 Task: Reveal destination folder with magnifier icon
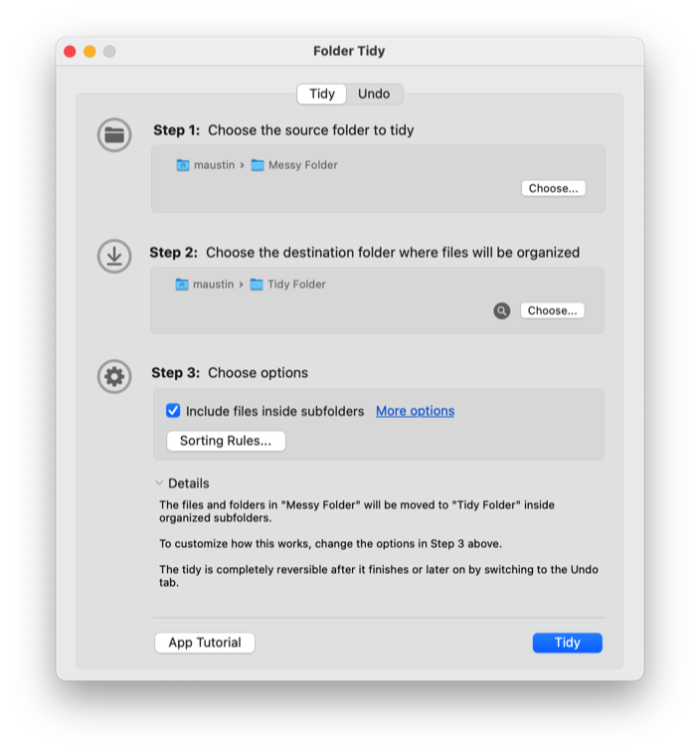click(501, 310)
